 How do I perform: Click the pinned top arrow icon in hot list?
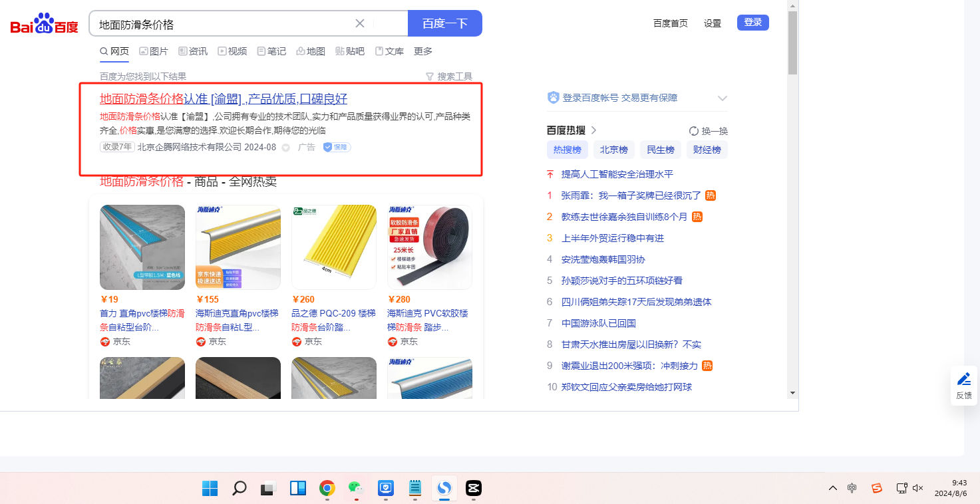[550, 174]
